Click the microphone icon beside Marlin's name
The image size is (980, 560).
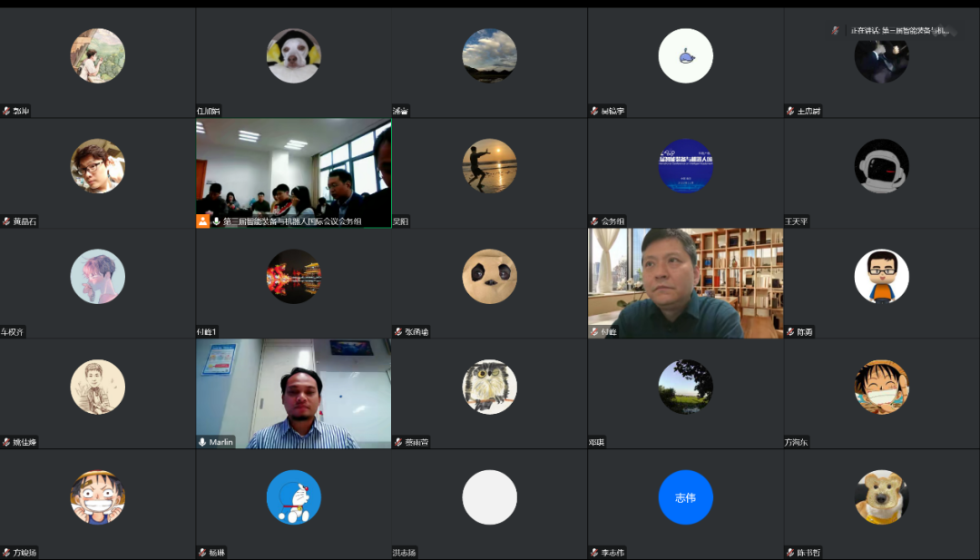[202, 442]
